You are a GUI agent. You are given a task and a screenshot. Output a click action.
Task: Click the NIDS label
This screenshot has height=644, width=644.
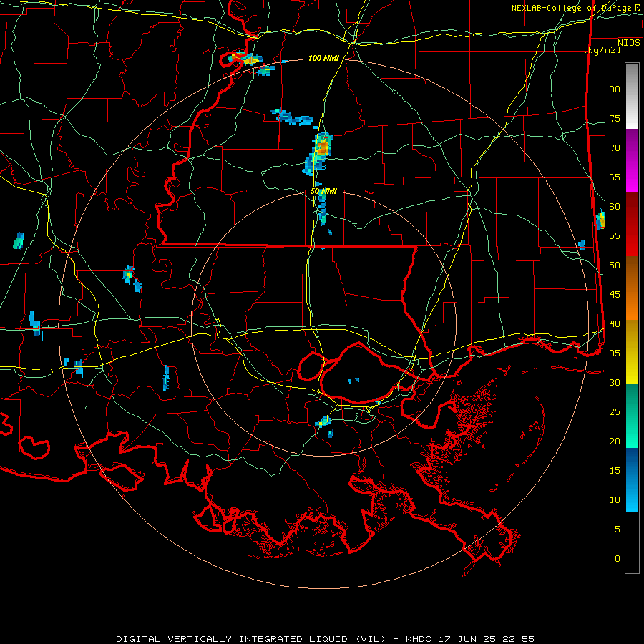[x=628, y=43]
